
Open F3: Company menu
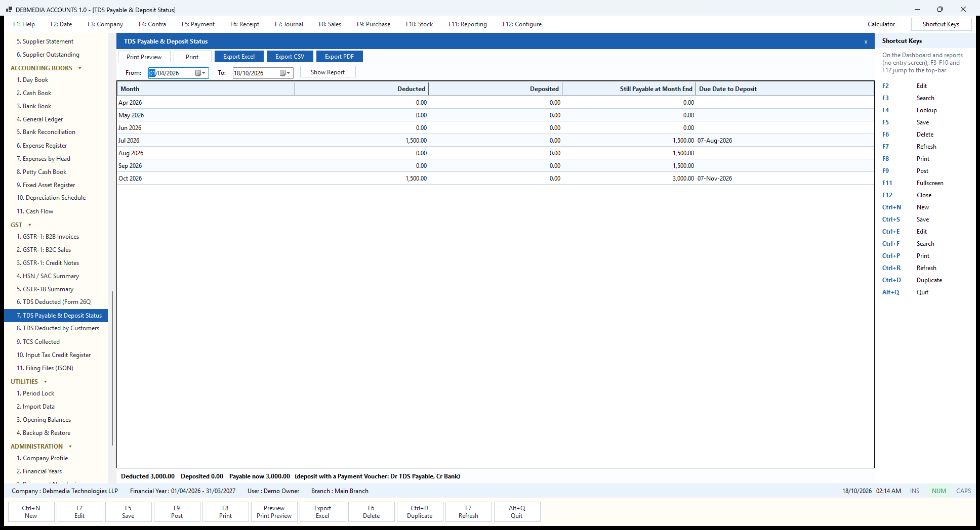coord(105,24)
